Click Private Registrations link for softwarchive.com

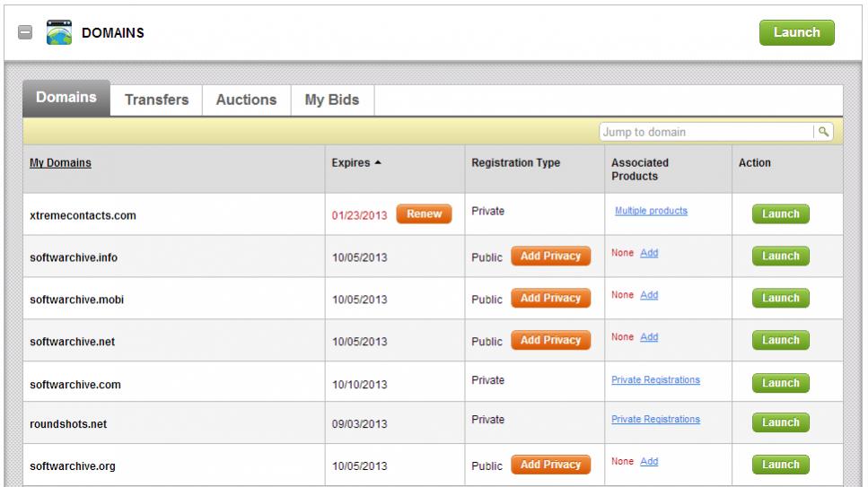click(x=655, y=380)
